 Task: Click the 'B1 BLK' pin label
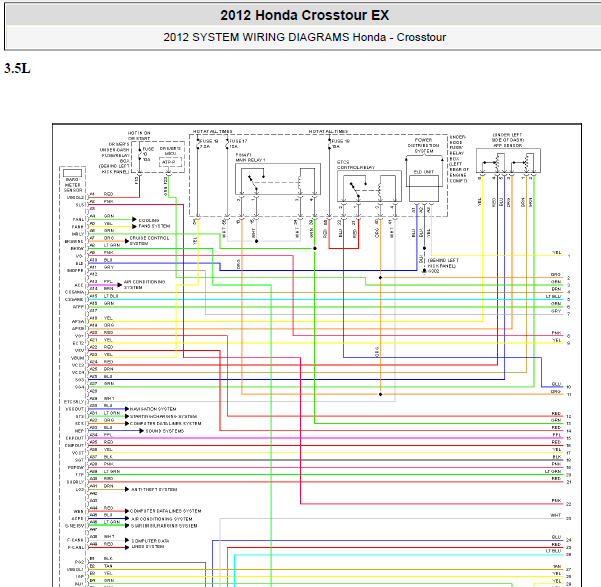102,559
